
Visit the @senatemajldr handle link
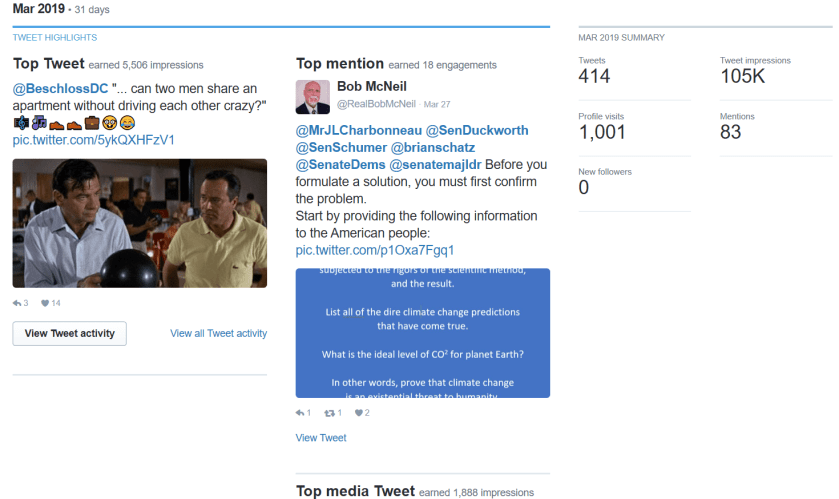coord(439,164)
